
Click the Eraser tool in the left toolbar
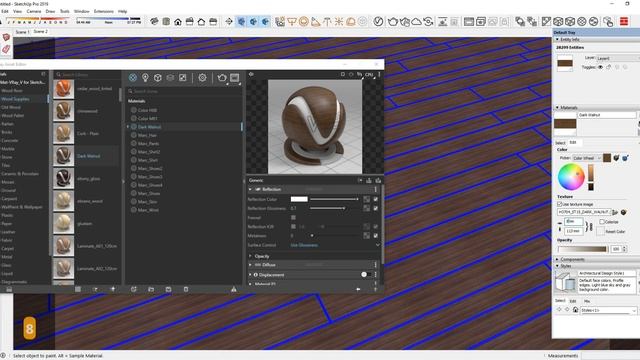click(x=6, y=49)
